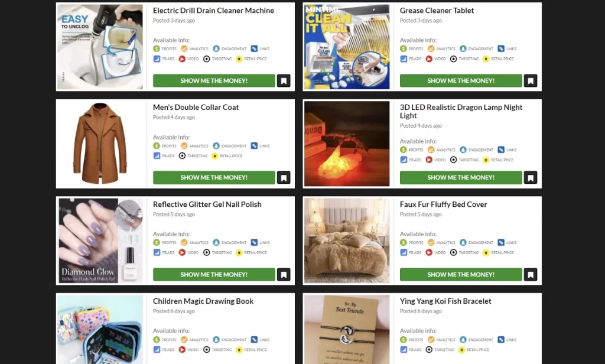Image resolution: width=605 pixels, height=364 pixels.
Task: Bookmark the Grease Cleaner Tablet product
Action: [x=531, y=81]
